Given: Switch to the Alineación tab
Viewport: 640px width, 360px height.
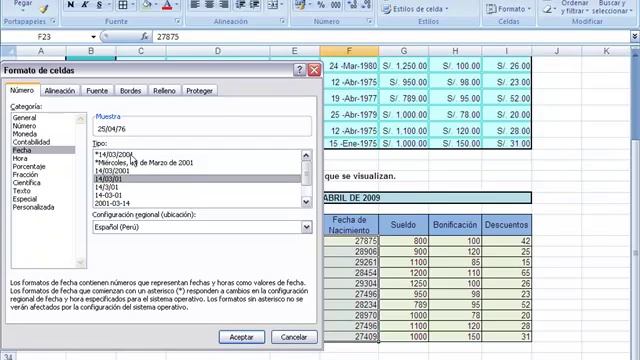Looking at the screenshot, I should click(x=60, y=91).
